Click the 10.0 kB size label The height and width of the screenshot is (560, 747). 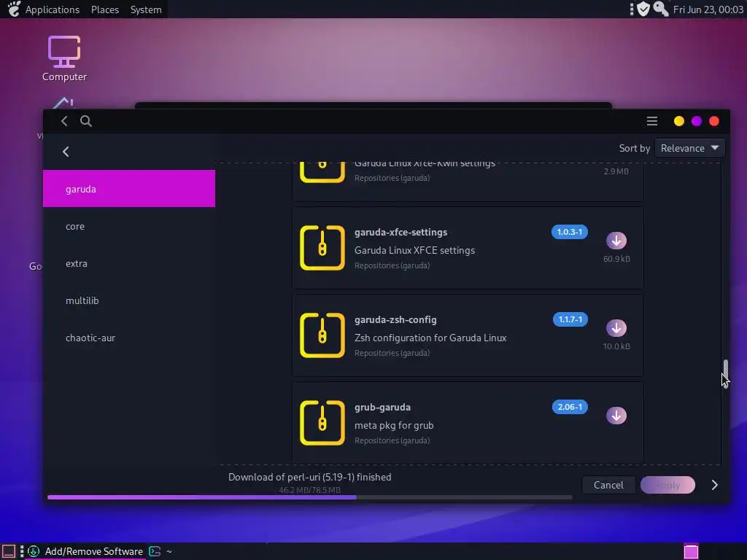point(616,346)
